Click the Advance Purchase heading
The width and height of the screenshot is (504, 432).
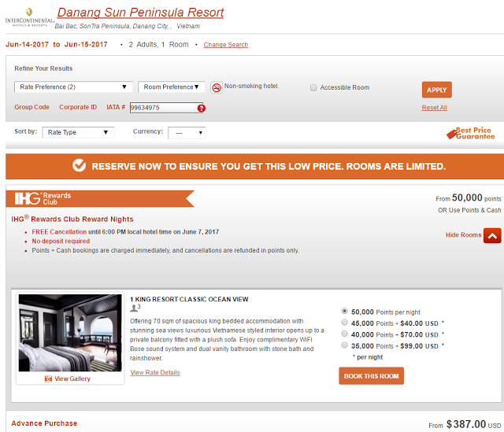[44, 423]
